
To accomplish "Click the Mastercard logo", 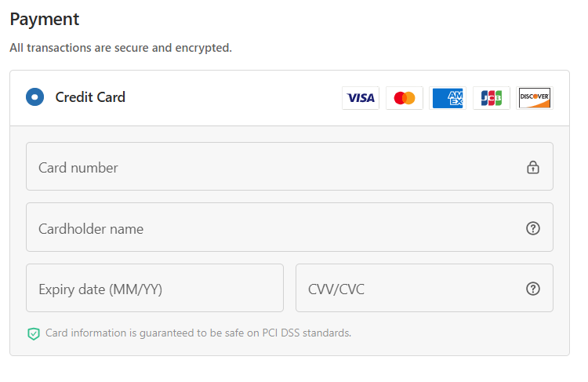I will pyautogui.click(x=405, y=98).
